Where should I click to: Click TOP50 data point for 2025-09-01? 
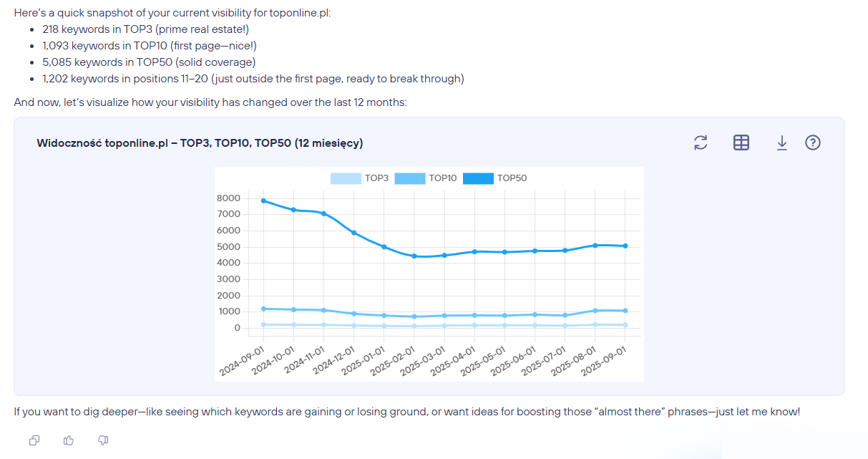pyautogui.click(x=625, y=246)
